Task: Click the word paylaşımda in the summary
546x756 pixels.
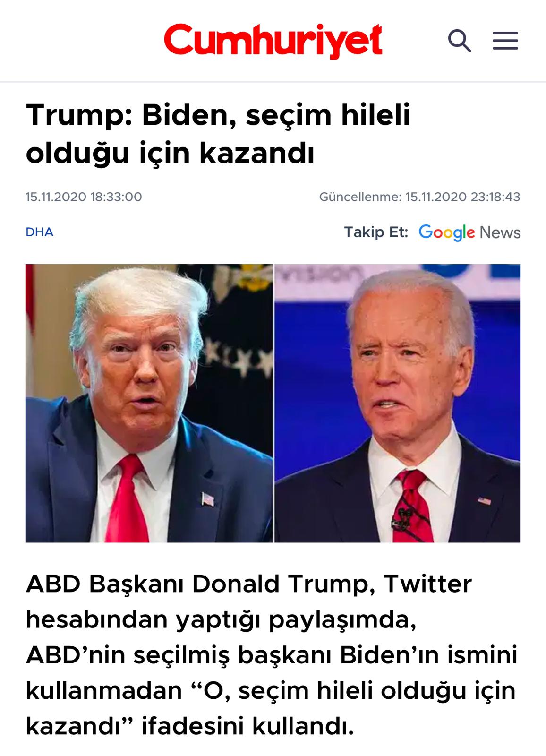Action: click(x=342, y=620)
